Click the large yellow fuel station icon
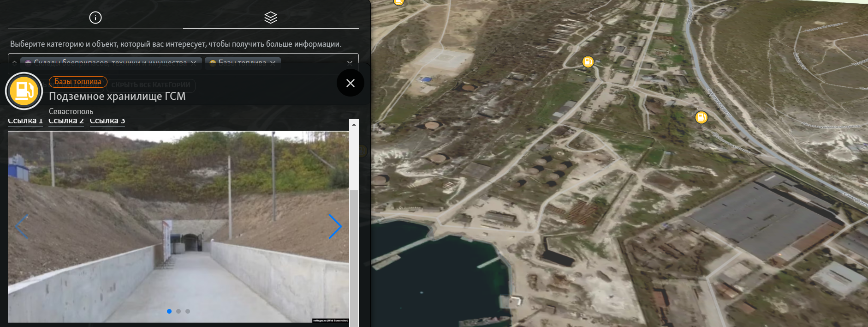The image size is (868, 327). [24, 91]
